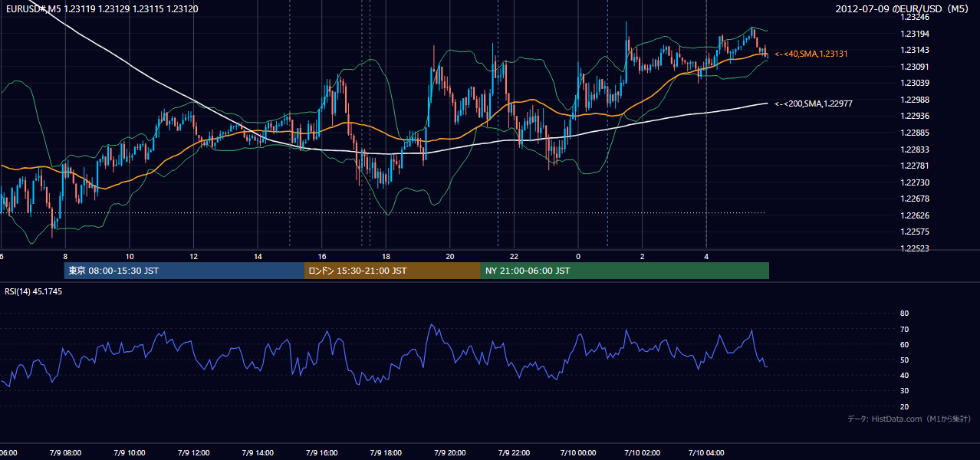
Task: Click the RSI axis level 40
Action: (x=904, y=375)
